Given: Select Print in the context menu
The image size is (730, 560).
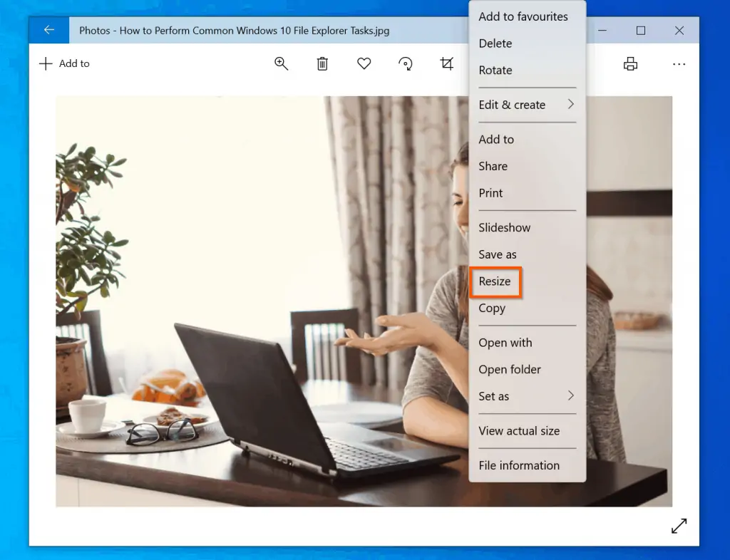Looking at the screenshot, I should pos(527,193).
